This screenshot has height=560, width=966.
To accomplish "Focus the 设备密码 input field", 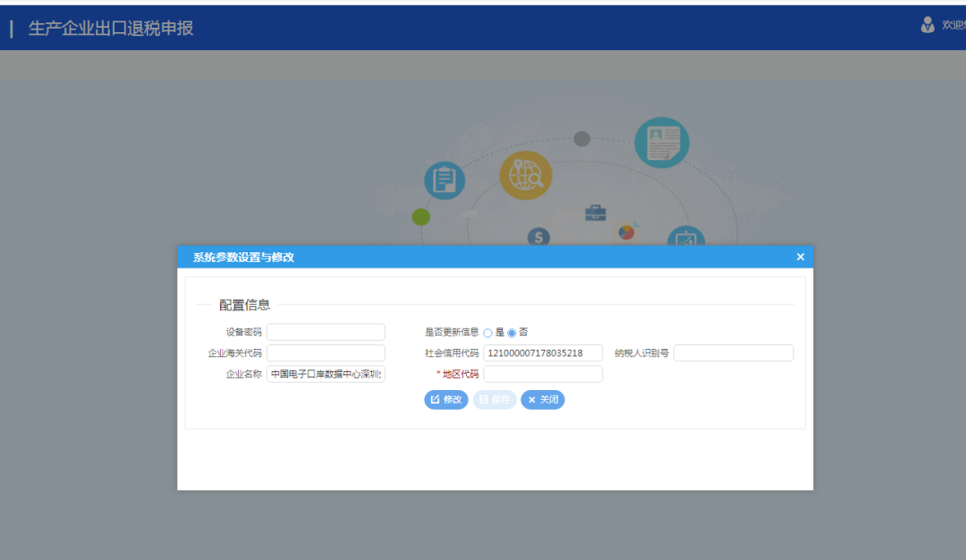I will pos(326,332).
